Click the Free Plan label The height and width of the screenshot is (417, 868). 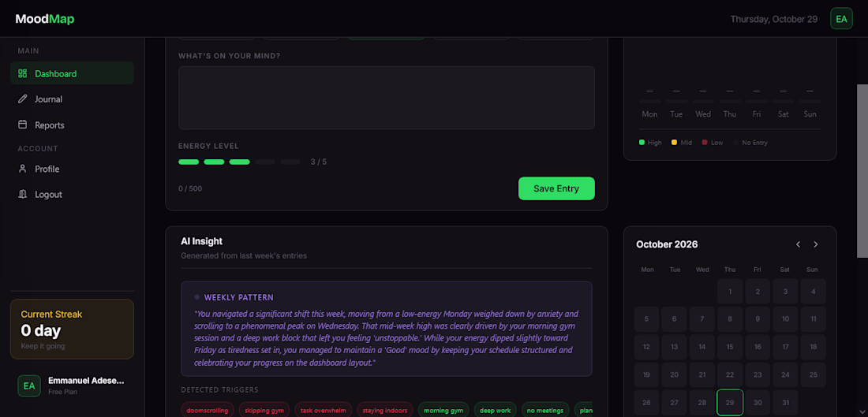point(62,392)
